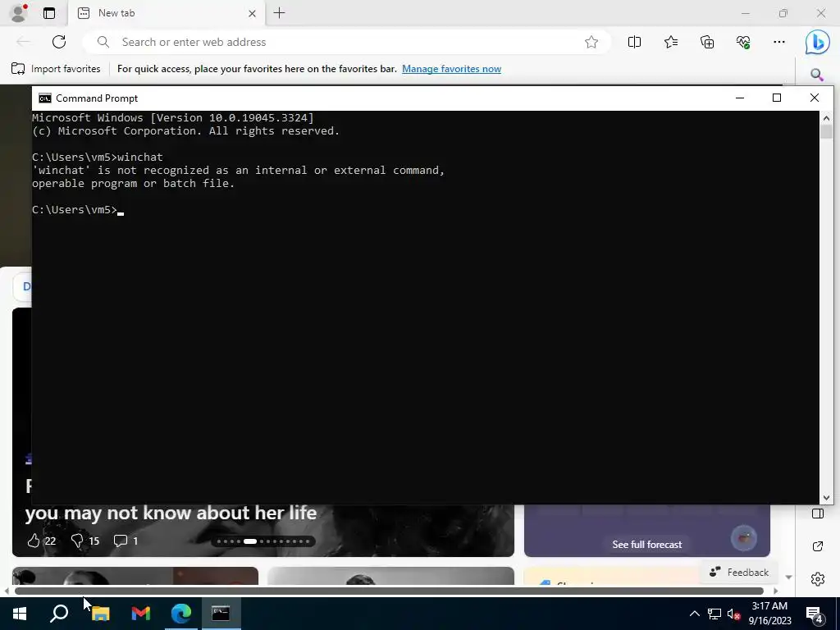
Task: Open Browser essentials heart icon
Action: 743,42
